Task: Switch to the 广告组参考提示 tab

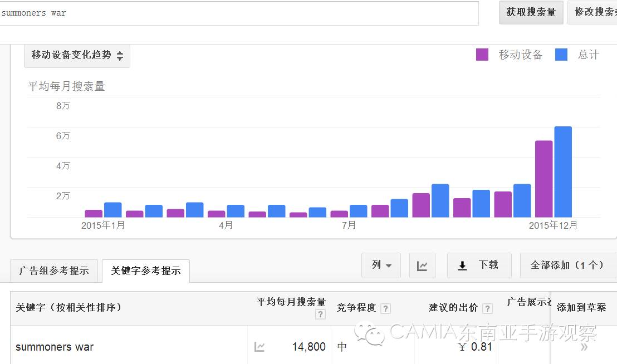Action: pos(54,271)
